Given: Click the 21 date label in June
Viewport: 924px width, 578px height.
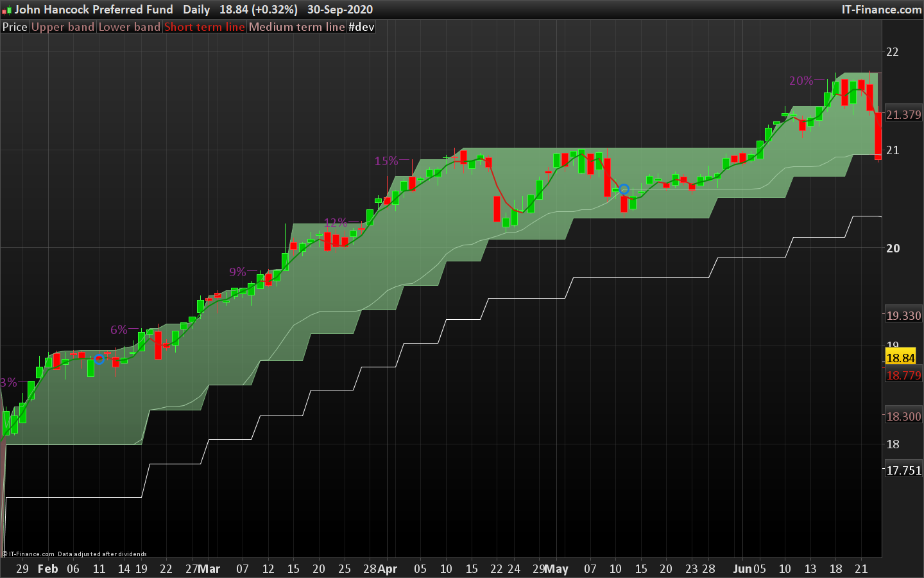Looking at the screenshot, I should [x=861, y=569].
